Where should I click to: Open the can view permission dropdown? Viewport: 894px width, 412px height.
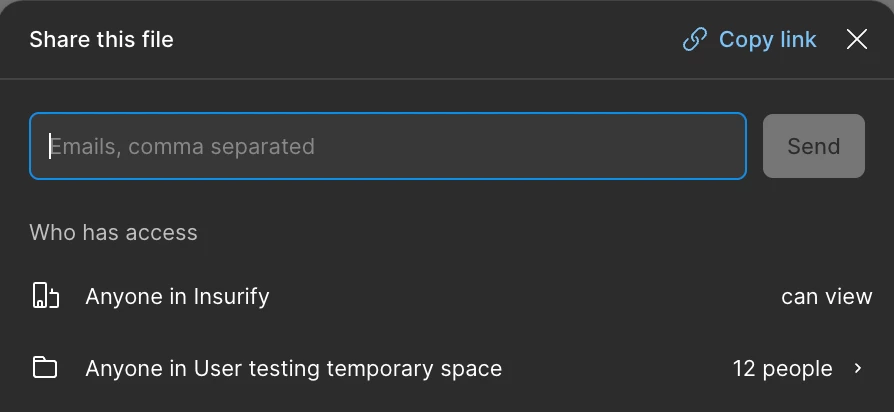point(826,296)
